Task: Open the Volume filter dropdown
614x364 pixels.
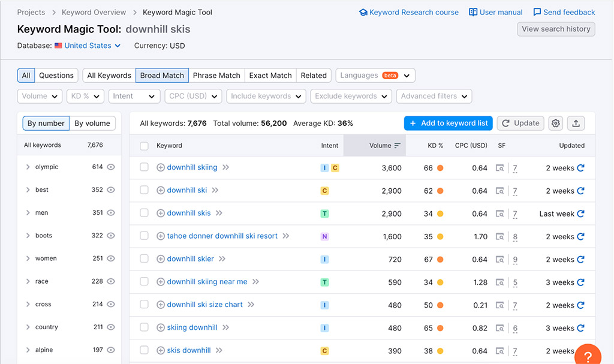Action: 40,96
